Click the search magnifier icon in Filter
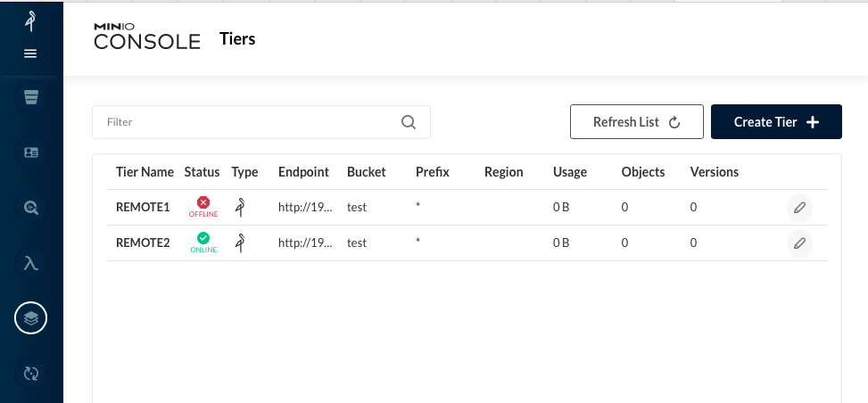868x403 pixels. pos(409,122)
